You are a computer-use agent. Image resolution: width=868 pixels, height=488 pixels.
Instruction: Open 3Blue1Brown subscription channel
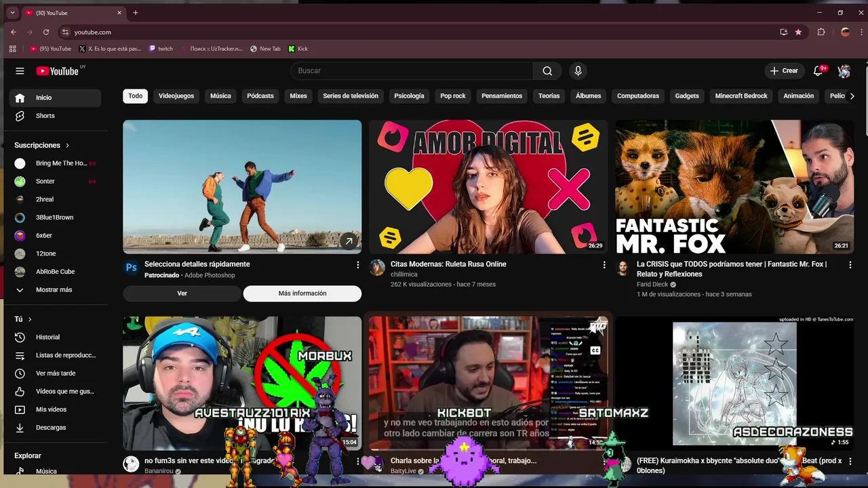click(x=55, y=218)
